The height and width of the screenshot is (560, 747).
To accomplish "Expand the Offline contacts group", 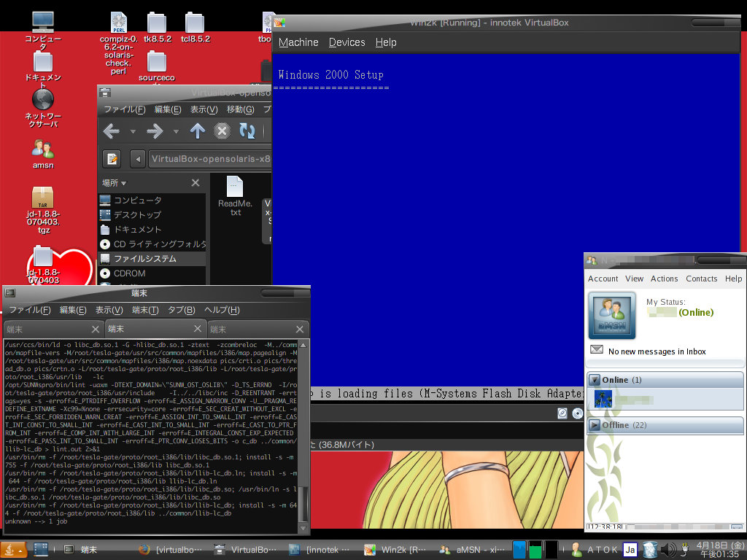I will pos(595,425).
